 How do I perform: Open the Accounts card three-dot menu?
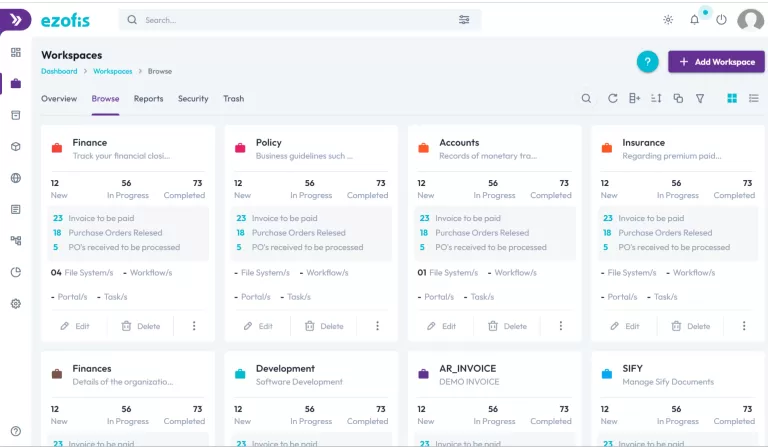pos(561,326)
